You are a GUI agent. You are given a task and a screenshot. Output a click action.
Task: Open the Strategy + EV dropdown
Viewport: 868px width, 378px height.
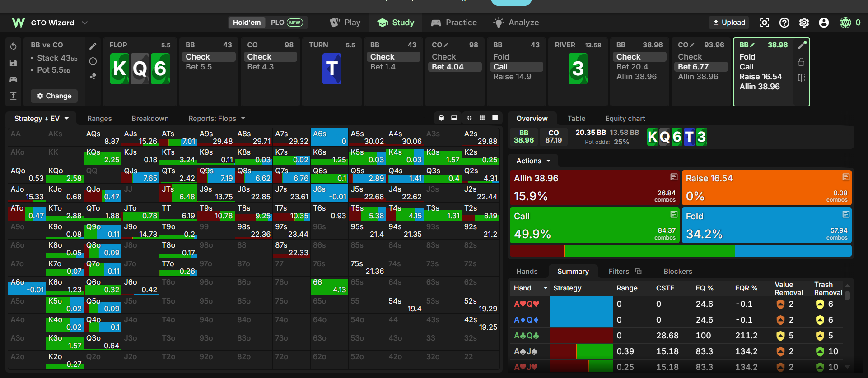(42, 119)
